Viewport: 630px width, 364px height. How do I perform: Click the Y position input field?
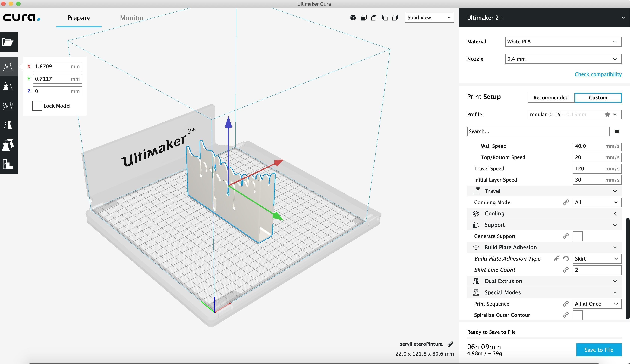coord(57,79)
